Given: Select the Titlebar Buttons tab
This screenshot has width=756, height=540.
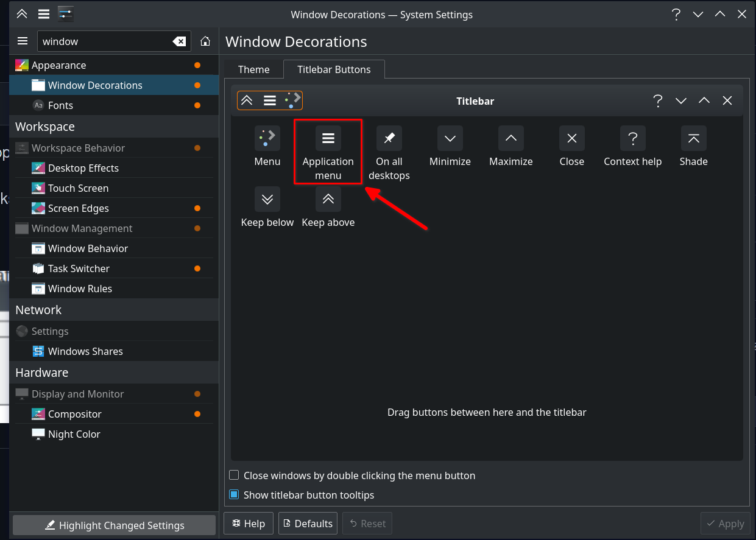Looking at the screenshot, I should pyautogui.click(x=334, y=69).
